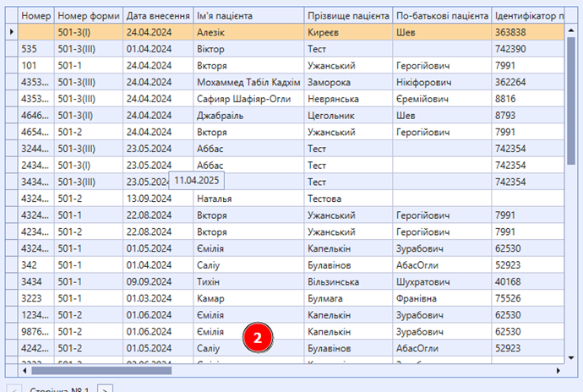Select the number cell 3434... in 501-3(III) row
The height and width of the screenshot is (392, 583).
(36, 182)
